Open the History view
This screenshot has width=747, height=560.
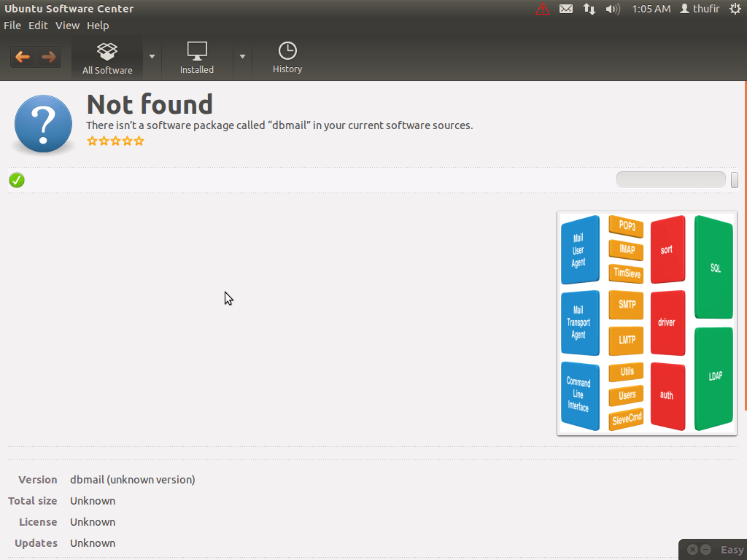[x=287, y=58]
